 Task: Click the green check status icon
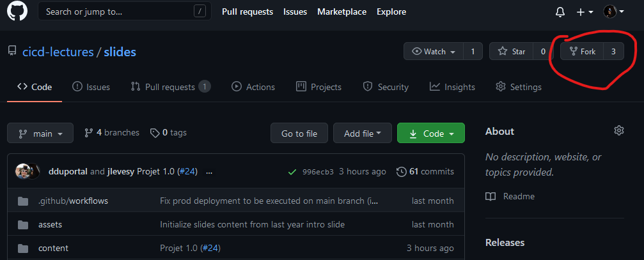(292, 171)
